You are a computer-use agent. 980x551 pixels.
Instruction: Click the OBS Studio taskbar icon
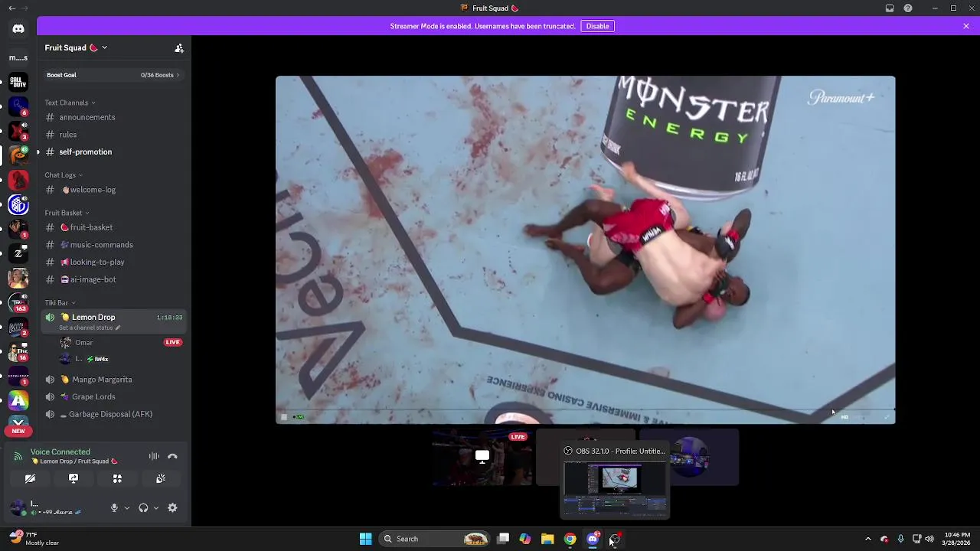(x=615, y=539)
